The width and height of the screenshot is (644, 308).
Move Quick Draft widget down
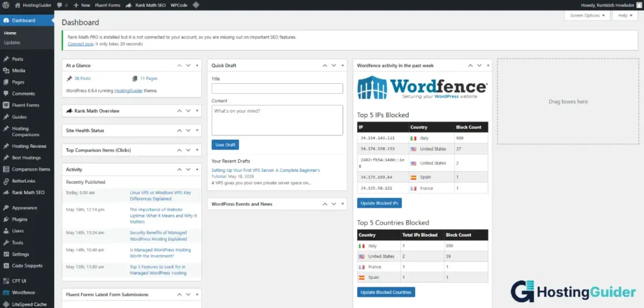333,66
